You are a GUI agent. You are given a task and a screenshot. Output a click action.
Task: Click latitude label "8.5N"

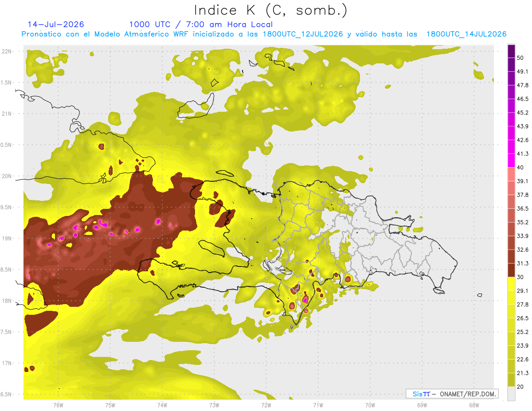[7, 270]
